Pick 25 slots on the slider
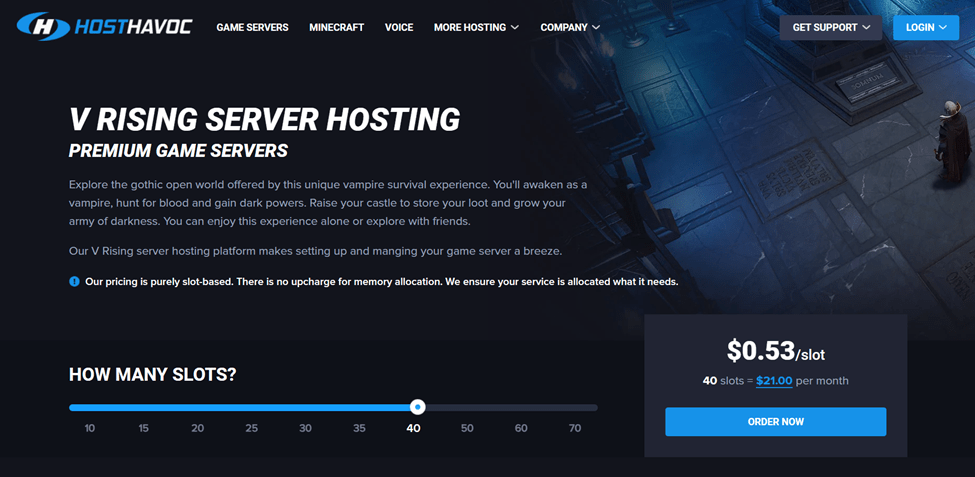This screenshot has height=477, width=975. click(x=252, y=428)
